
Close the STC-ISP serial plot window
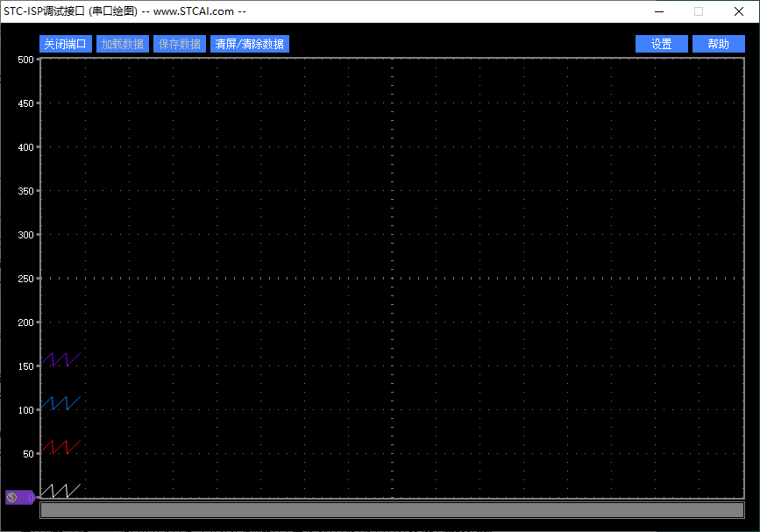[739, 11]
